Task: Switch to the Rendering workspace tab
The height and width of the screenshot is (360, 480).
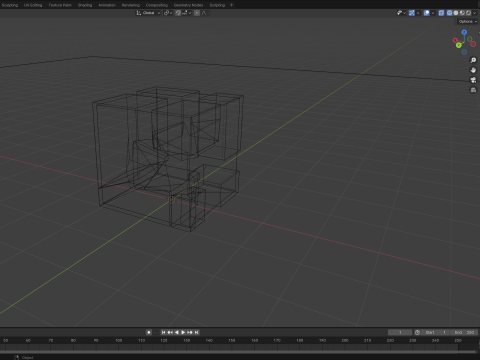Action: [131, 5]
